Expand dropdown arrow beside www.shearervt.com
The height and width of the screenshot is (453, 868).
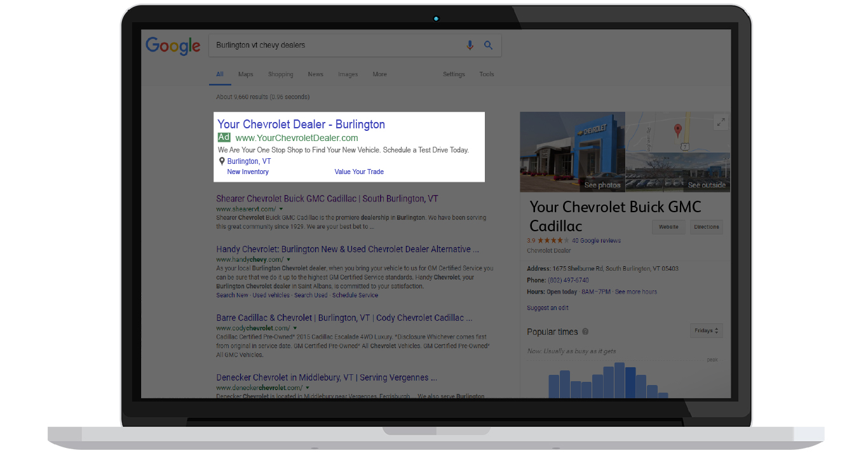tap(281, 209)
